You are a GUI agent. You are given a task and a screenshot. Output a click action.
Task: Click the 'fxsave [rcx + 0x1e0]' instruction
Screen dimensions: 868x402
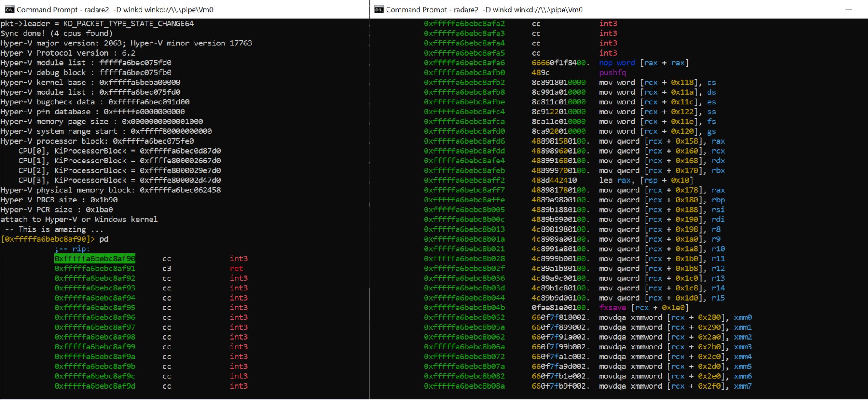click(x=644, y=308)
